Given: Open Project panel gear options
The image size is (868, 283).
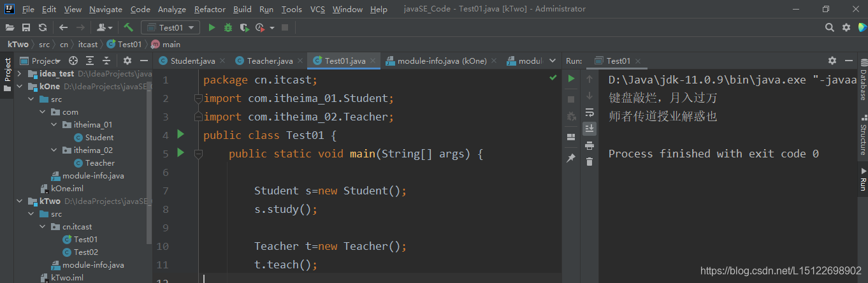Looking at the screenshot, I should tap(127, 61).
